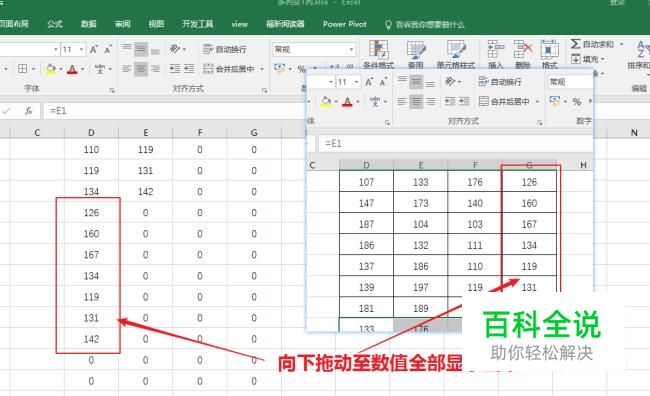
Task: Click the text orientation icon in main ribbon
Action: (175, 49)
